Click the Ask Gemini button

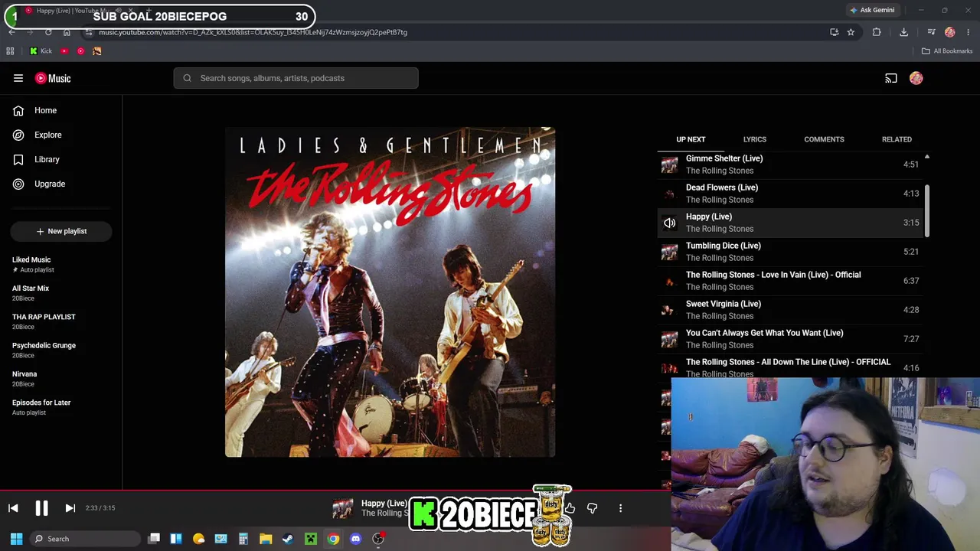point(872,10)
